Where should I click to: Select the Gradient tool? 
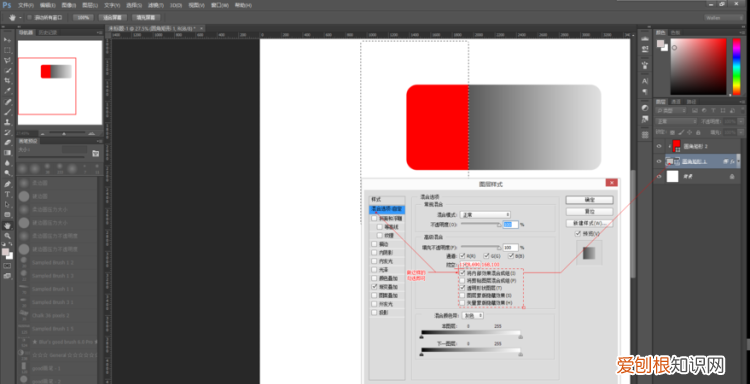pos(7,153)
